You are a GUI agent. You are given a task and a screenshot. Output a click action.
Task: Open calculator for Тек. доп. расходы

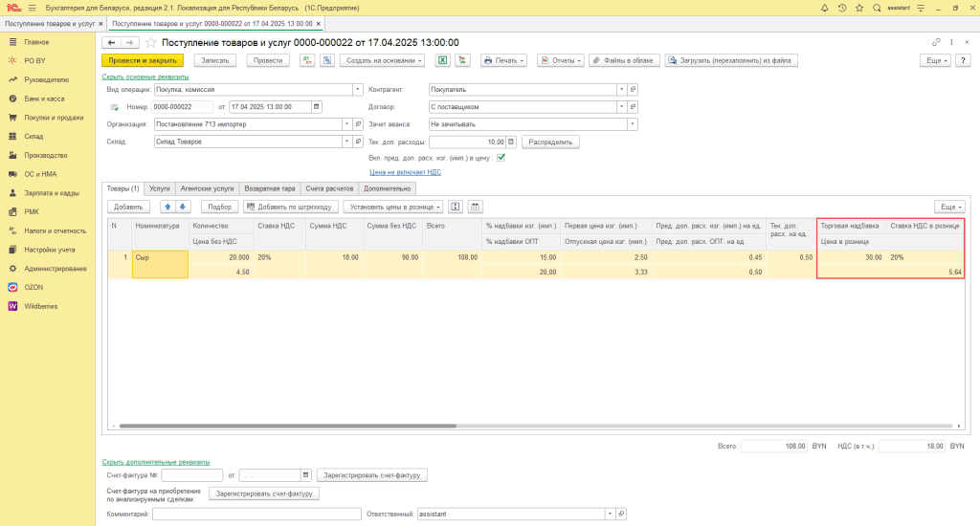pos(511,142)
